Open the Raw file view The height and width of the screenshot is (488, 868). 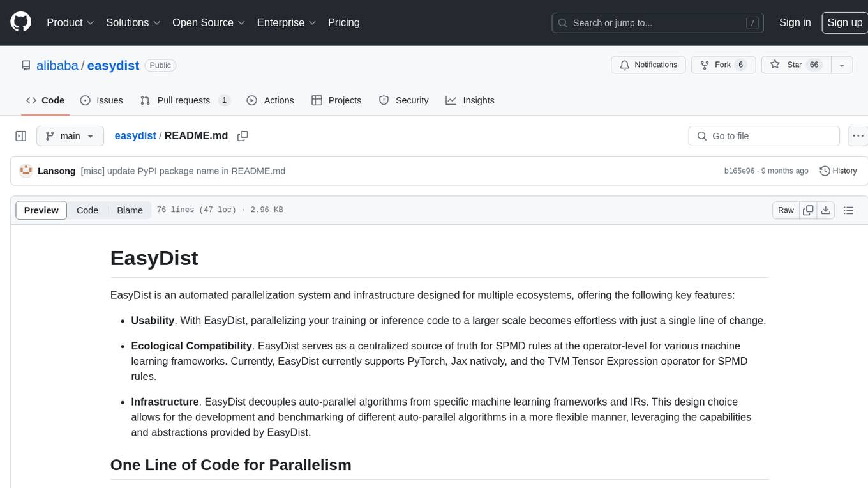pyautogui.click(x=786, y=210)
